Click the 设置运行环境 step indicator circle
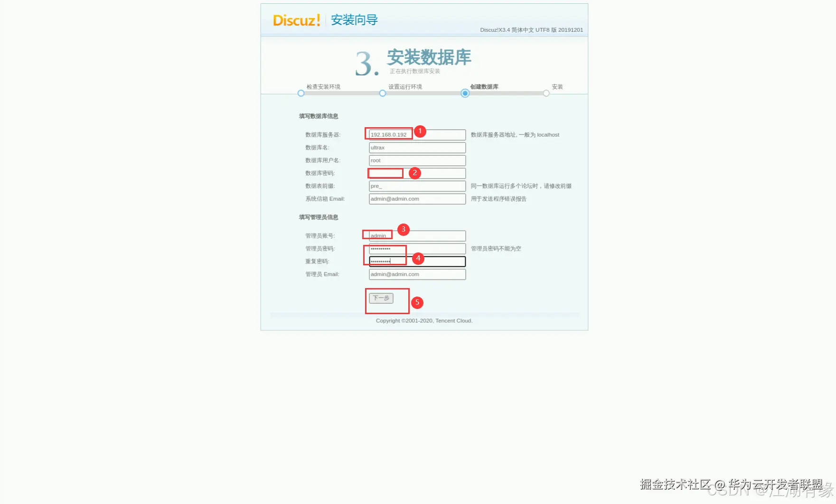This screenshot has width=836, height=504. 383,93
